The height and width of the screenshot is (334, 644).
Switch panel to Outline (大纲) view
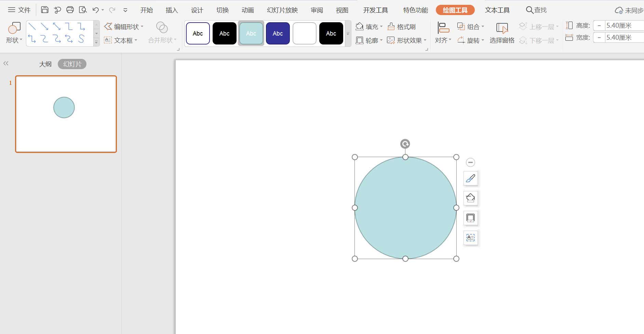click(x=45, y=64)
